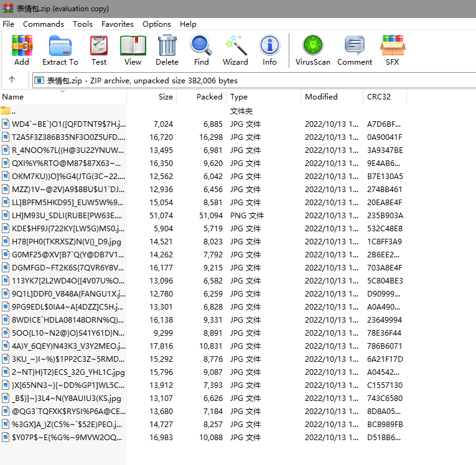This screenshot has height=465, width=476.
Task: Open the File menu
Action: pyautogui.click(x=9, y=24)
